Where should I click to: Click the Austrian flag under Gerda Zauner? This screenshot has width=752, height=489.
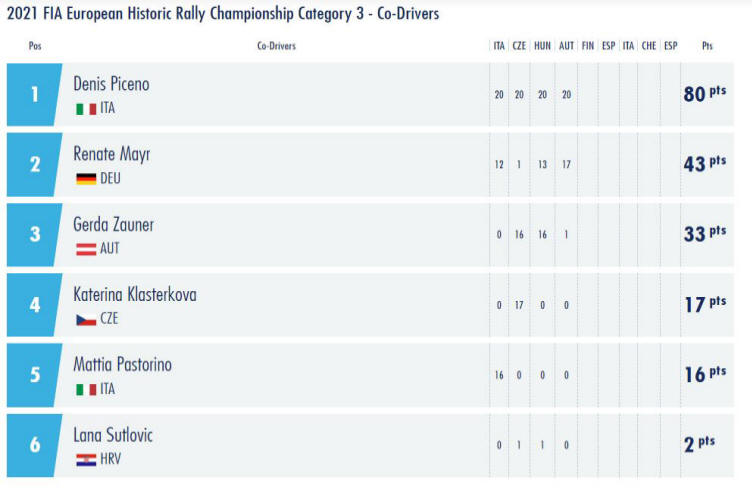tap(86, 249)
